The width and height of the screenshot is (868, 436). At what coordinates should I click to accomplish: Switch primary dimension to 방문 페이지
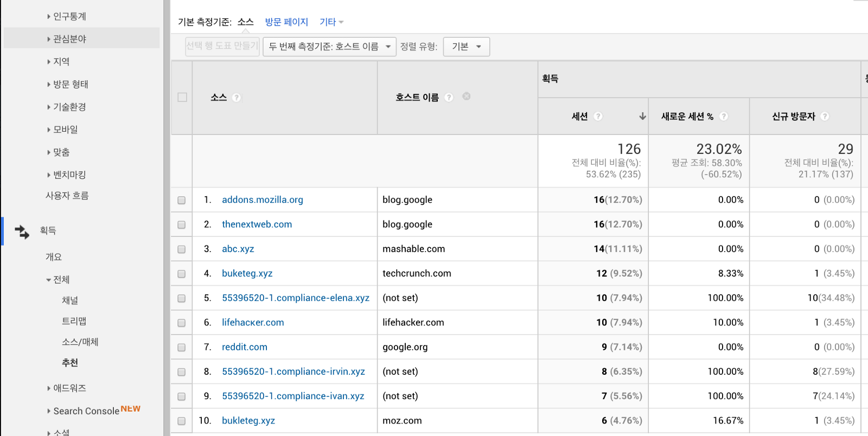pyautogui.click(x=286, y=22)
